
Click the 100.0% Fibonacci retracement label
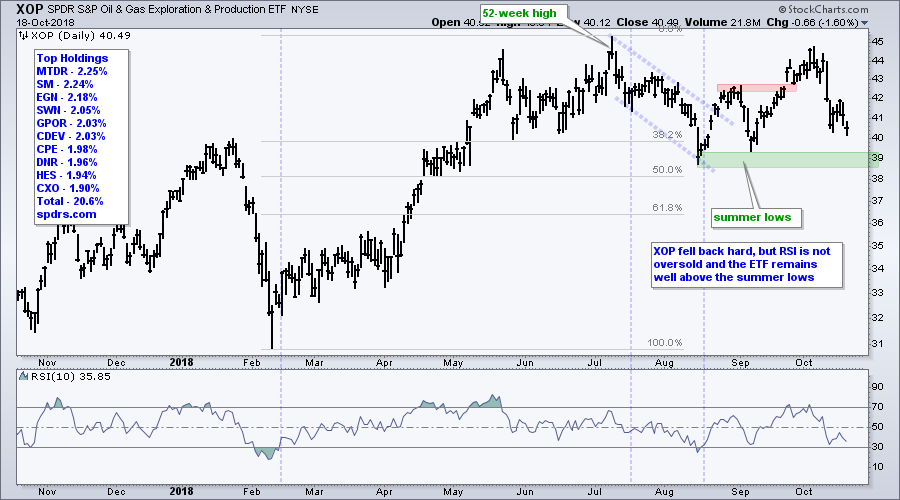665,343
